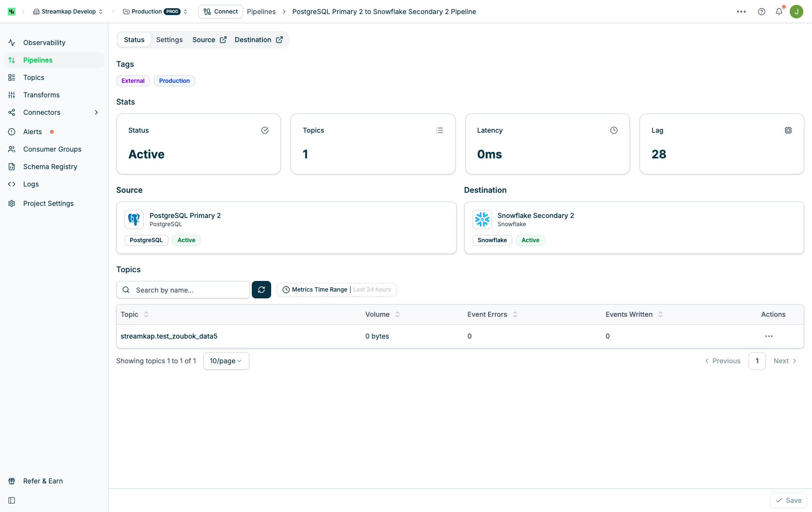
Task: Click the Topics card list icon
Action: [440, 130]
